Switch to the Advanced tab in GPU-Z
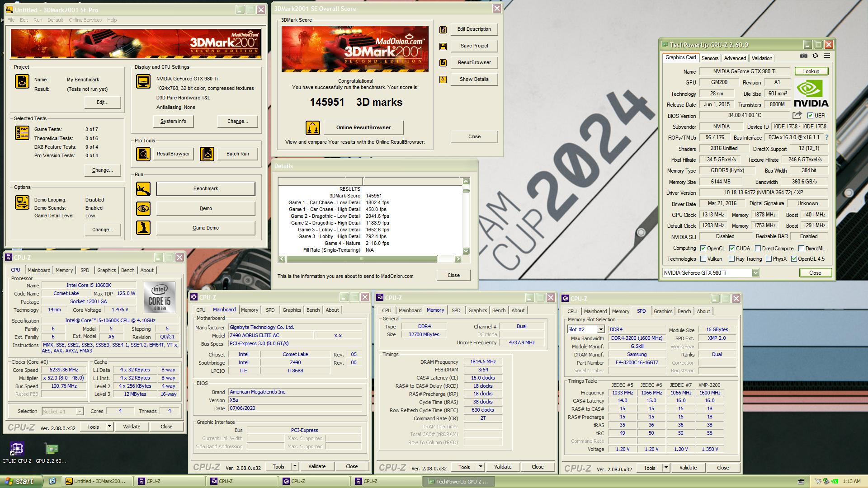The width and height of the screenshot is (868, 488). 735,58
